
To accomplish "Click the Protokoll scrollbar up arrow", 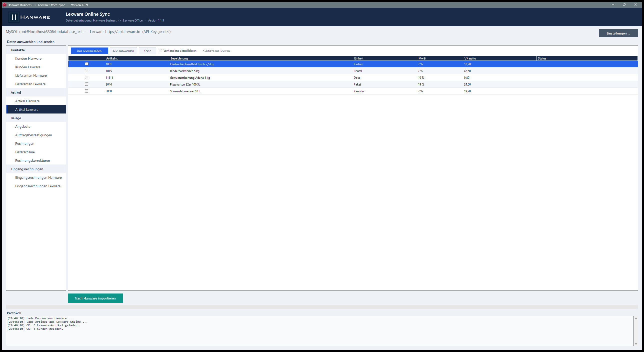I will point(636,318).
